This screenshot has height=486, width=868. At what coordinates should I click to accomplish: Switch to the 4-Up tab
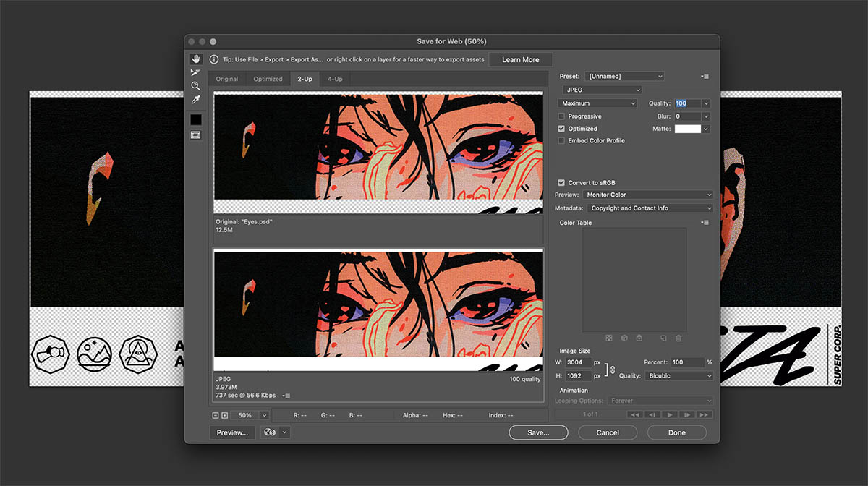[335, 79]
